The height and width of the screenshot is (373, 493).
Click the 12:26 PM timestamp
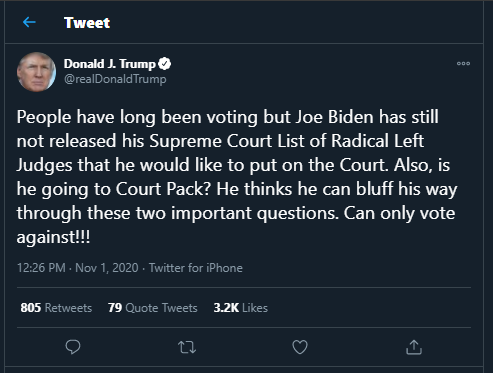click(x=41, y=268)
